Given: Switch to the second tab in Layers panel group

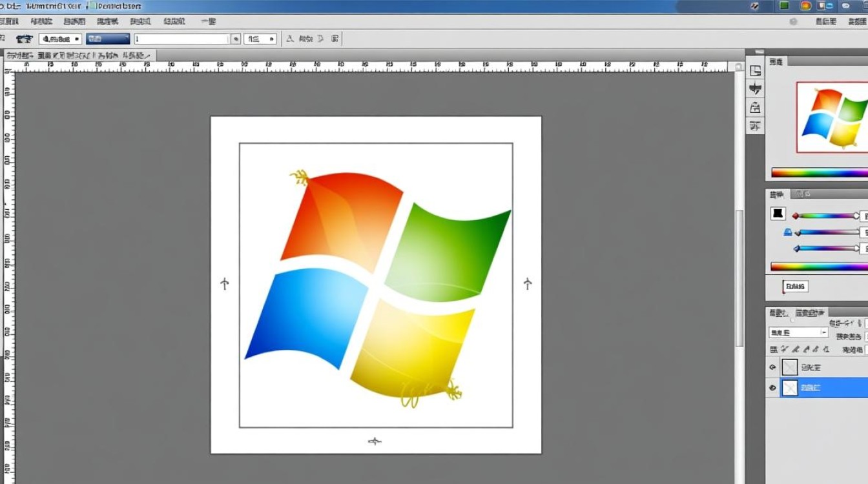Looking at the screenshot, I should click(x=810, y=313).
